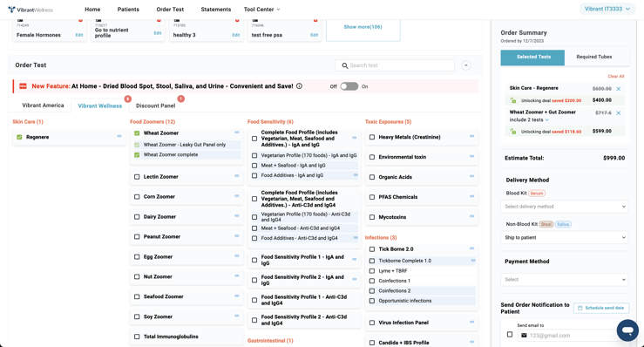Click the details icon for Environmental toxin
Viewport: 644px width, 347px height.
pos(472,156)
